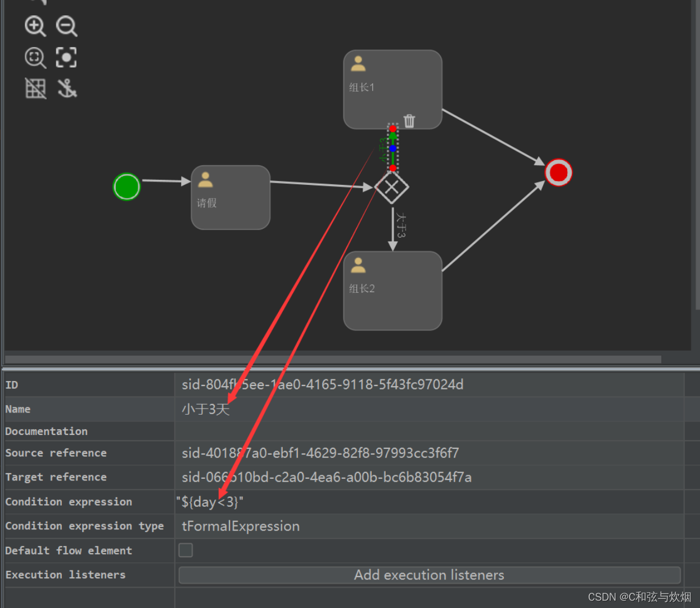Click the red end event circle

point(558,172)
